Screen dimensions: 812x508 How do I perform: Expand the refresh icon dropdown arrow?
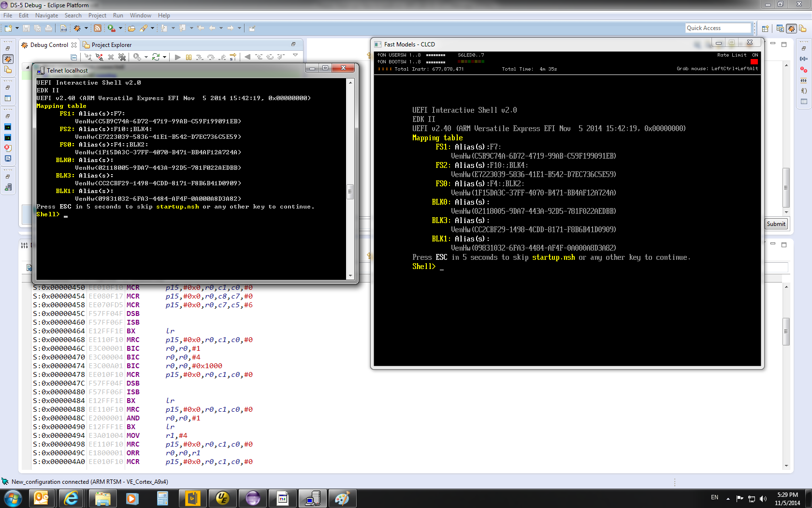click(x=164, y=57)
